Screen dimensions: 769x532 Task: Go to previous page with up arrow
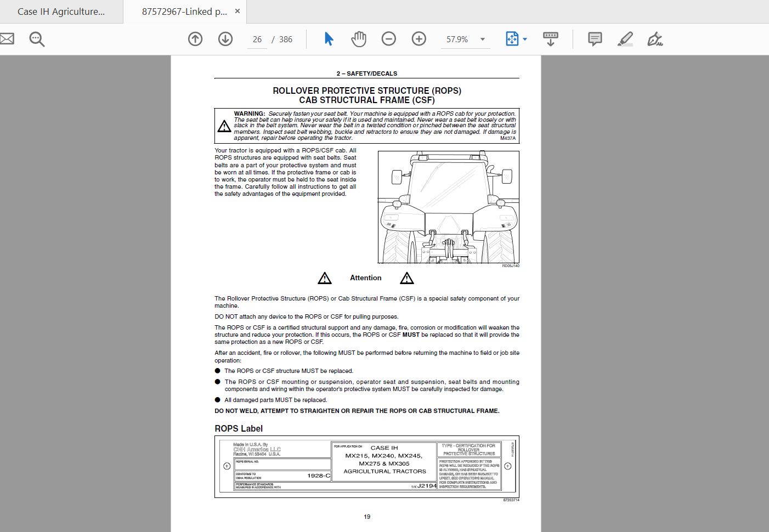pyautogui.click(x=195, y=39)
